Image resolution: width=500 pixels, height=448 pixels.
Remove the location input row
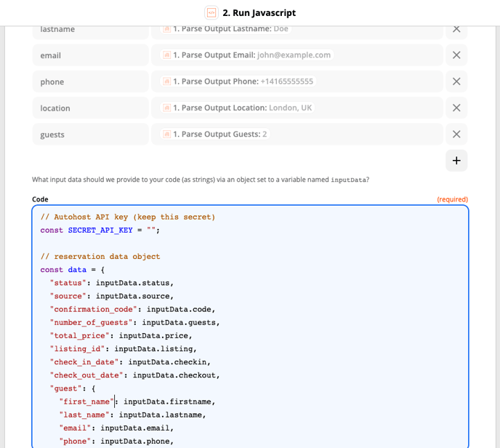tap(456, 108)
